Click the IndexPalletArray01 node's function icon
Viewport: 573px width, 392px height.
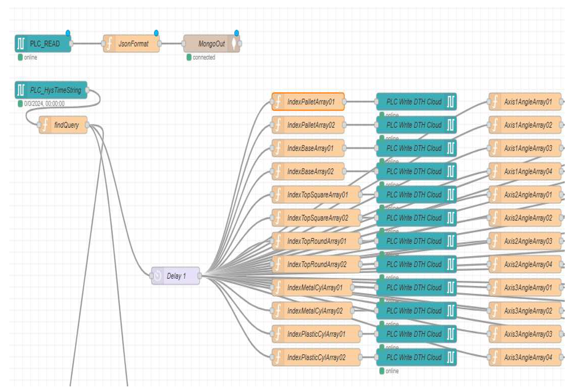278,102
